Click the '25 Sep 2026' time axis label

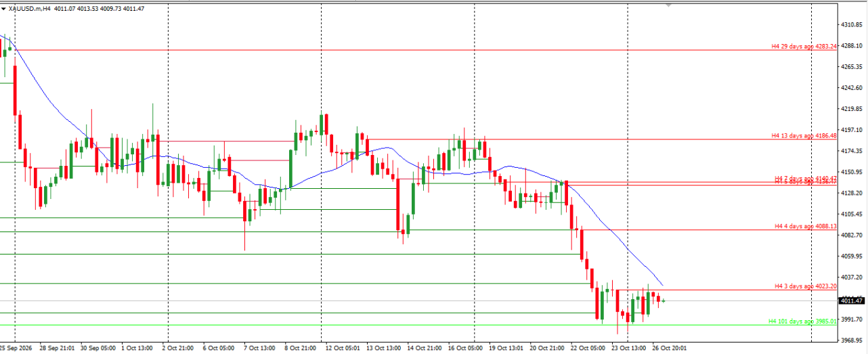pyautogui.click(x=16, y=348)
